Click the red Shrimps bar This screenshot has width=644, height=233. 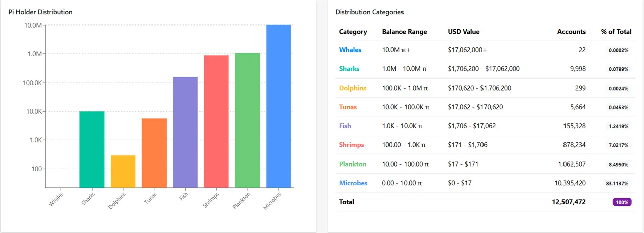(216, 121)
